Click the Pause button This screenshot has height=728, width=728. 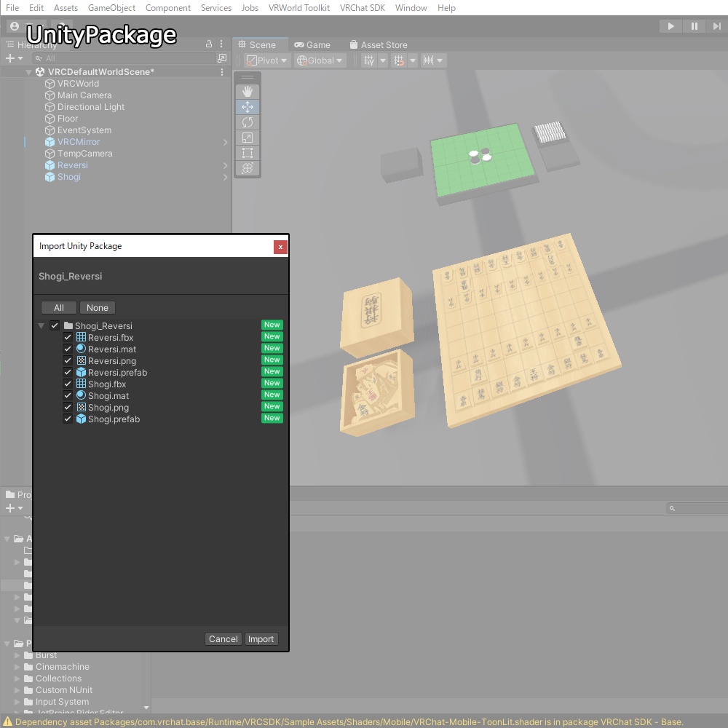[x=695, y=26]
